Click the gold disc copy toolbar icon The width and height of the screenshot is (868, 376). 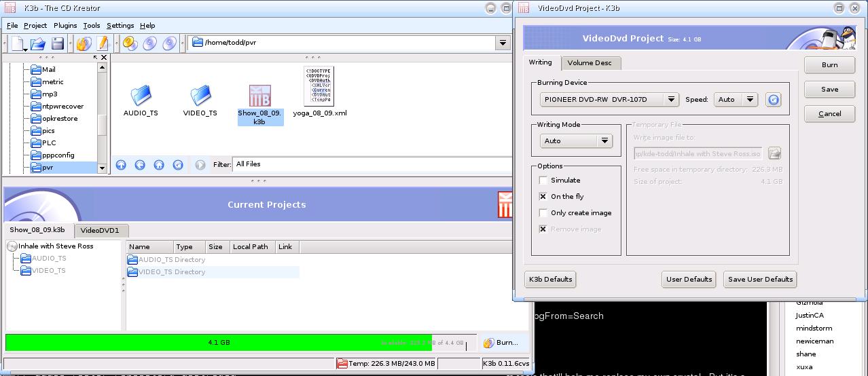click(x=130, y=43)
